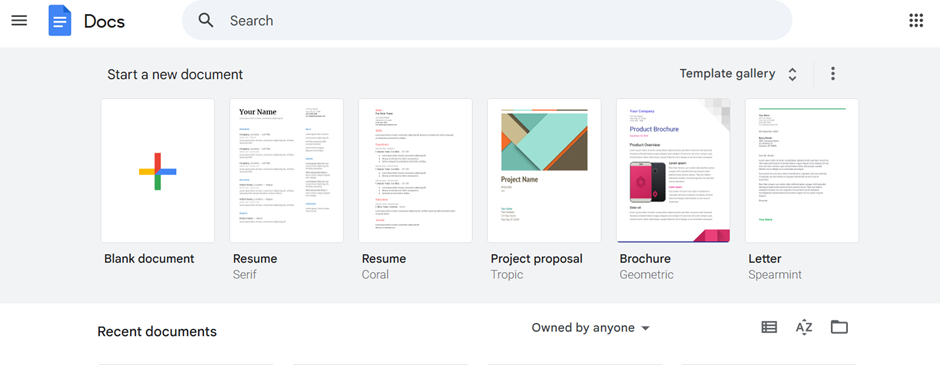
Task: Open the Owned by anyone dropdown
Action: [590, 328]
